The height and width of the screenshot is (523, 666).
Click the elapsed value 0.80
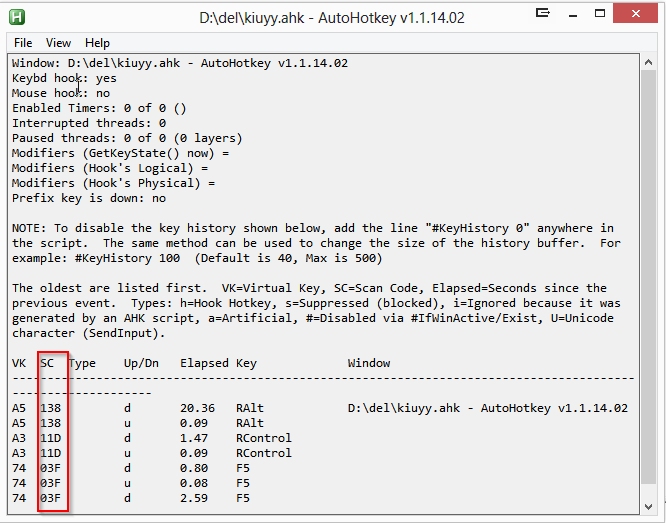(194, 468)
